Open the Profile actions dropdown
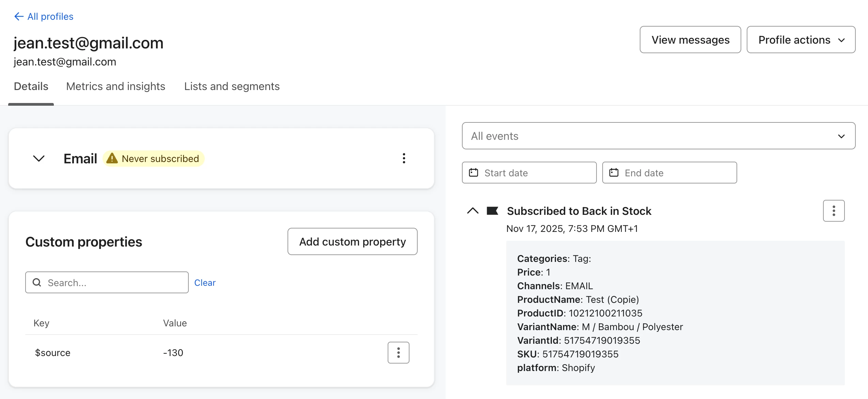Image resolution: width=868 pixels, height=399 pixels. [801, 40]
